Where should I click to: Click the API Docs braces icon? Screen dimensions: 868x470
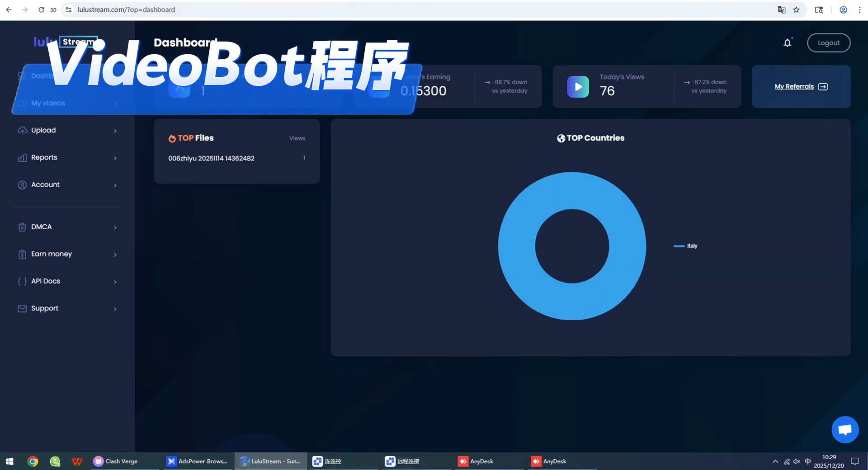(x=22, y=281)
